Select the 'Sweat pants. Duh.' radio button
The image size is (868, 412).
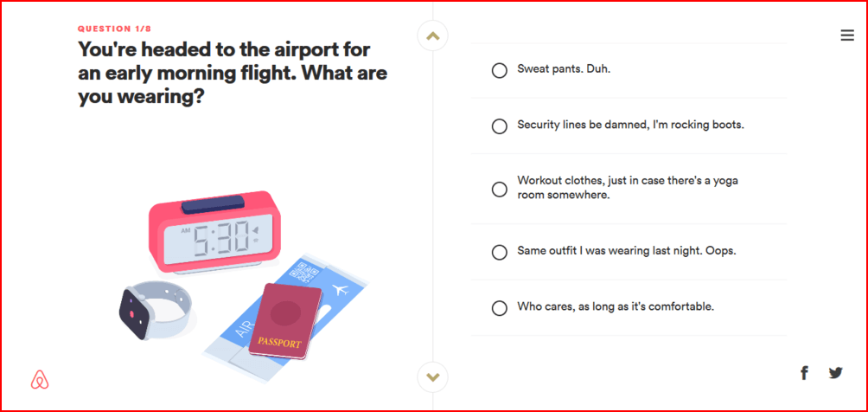pyautogui.click(x=499, y=70)
